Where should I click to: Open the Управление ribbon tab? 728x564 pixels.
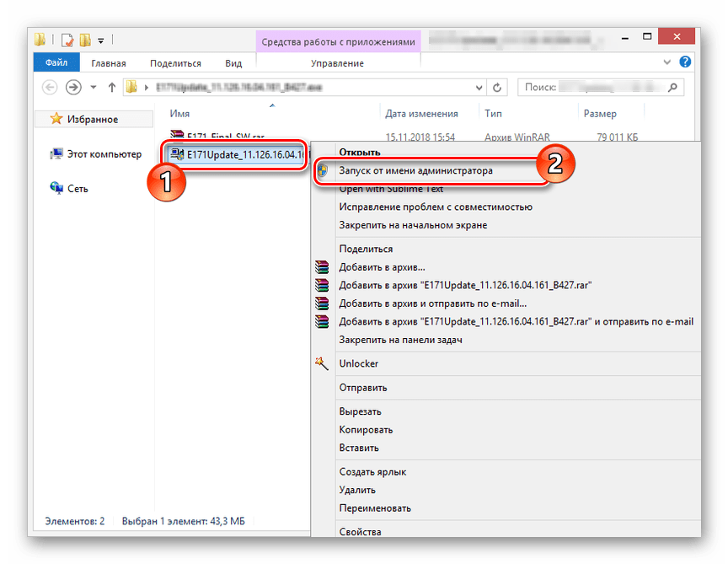337,63
